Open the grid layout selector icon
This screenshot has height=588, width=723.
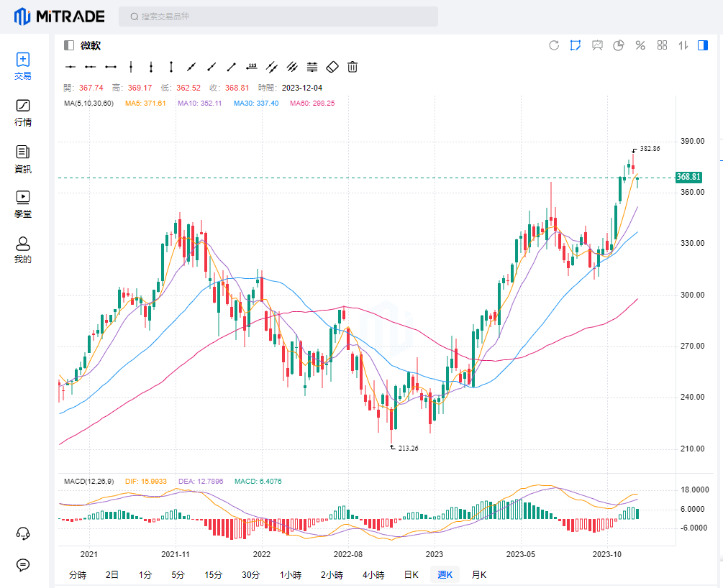(663, 45)
